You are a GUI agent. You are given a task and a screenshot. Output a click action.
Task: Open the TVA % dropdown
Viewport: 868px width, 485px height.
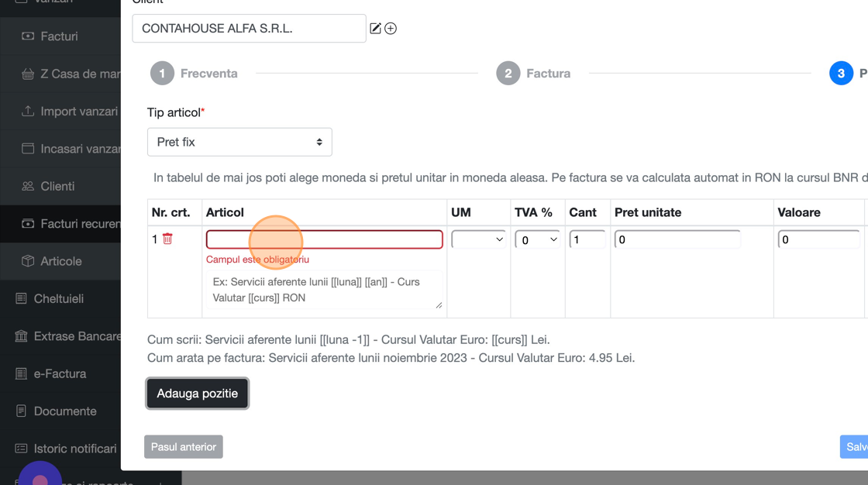[537, 239]
